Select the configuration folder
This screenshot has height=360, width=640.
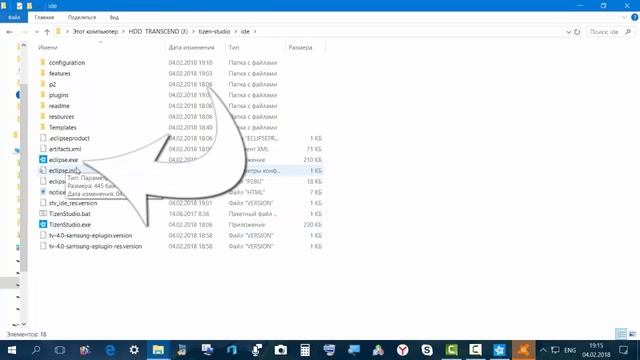[67, 62]
